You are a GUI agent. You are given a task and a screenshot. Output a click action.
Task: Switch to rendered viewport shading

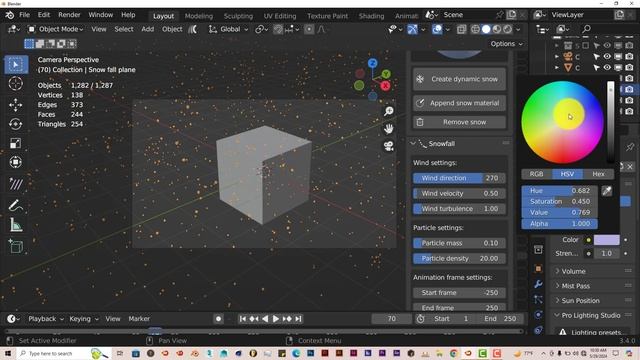tap(507, 29)
